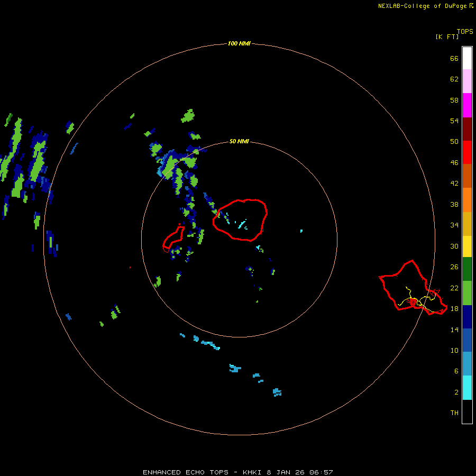
Task: Click the legend value "26"
Action: coord(454,267)
